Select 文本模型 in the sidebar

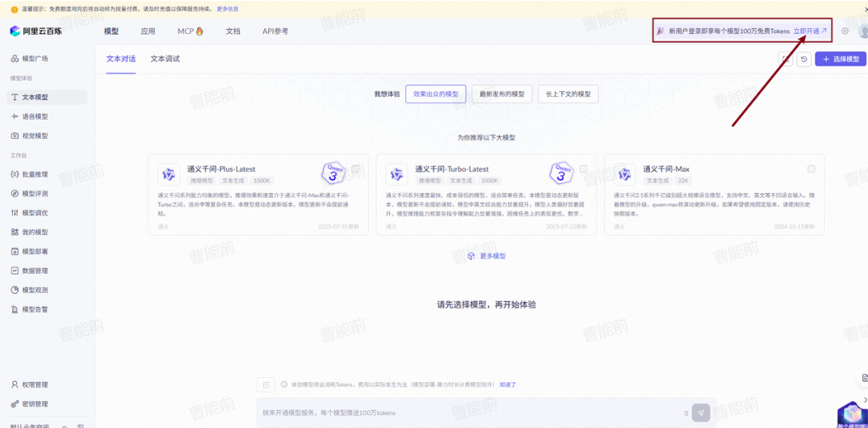[x=47, y=97]
